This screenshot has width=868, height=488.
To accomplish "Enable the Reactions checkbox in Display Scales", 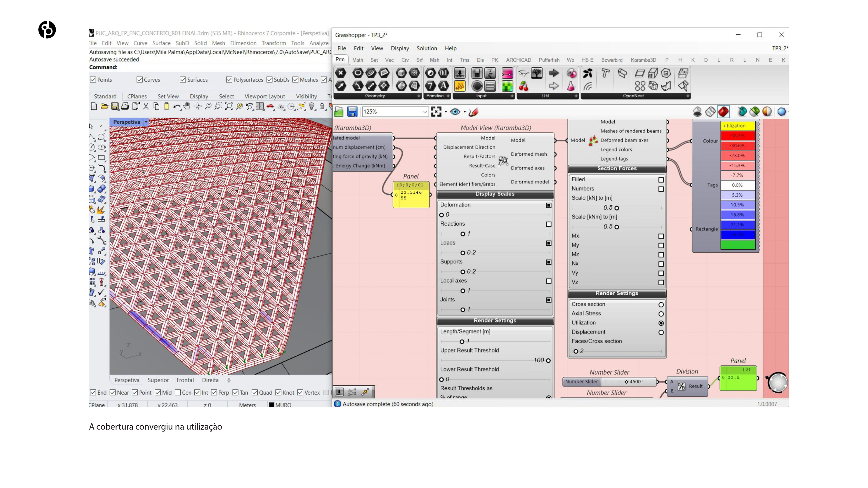I will tap(549, 224).
